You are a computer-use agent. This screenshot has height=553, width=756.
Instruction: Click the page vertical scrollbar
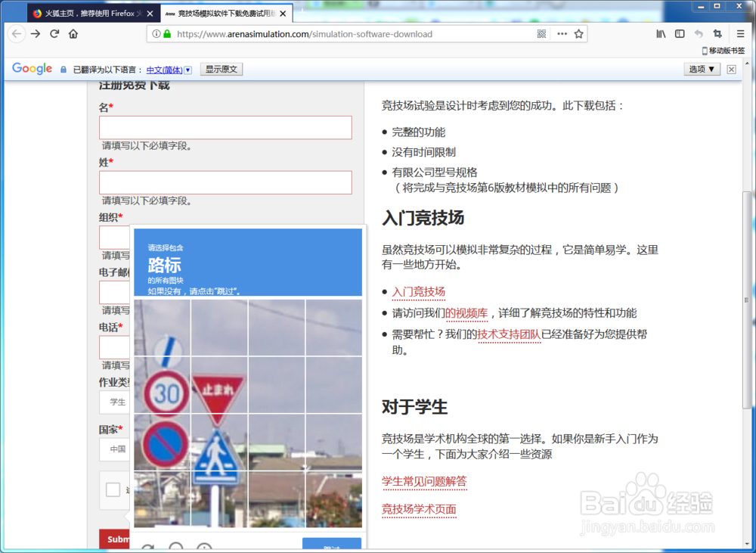pos(747,299)
